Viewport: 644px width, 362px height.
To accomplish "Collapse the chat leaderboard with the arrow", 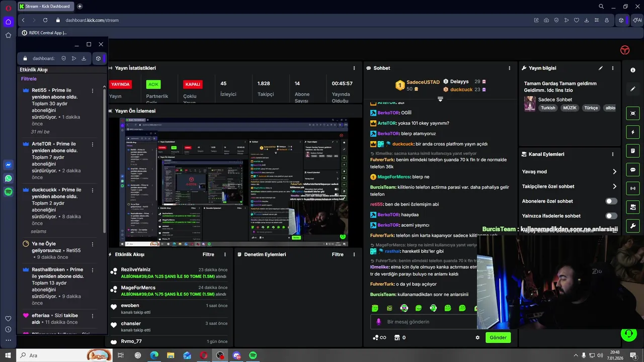I will click(440, 100).
